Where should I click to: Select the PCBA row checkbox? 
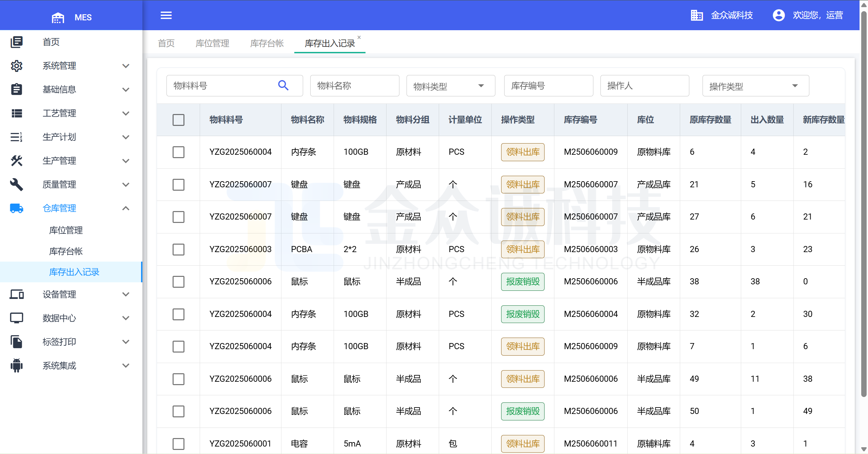click(178, 249)
